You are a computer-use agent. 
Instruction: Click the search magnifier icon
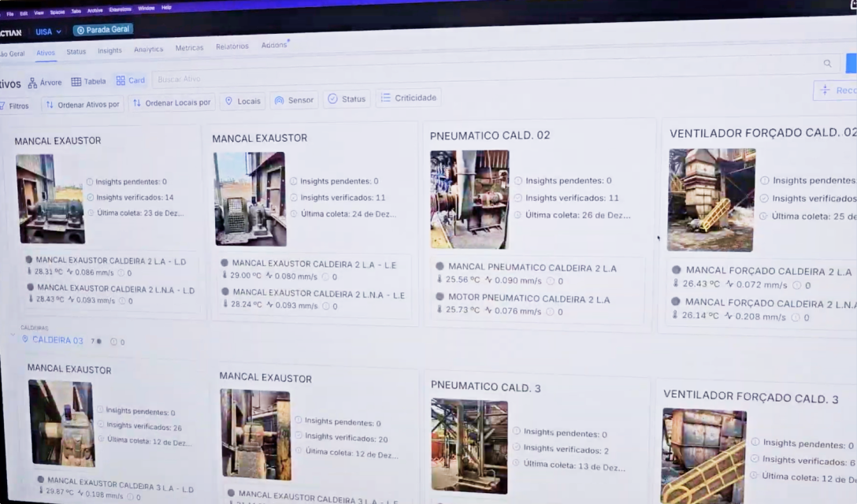click(827, 64)
